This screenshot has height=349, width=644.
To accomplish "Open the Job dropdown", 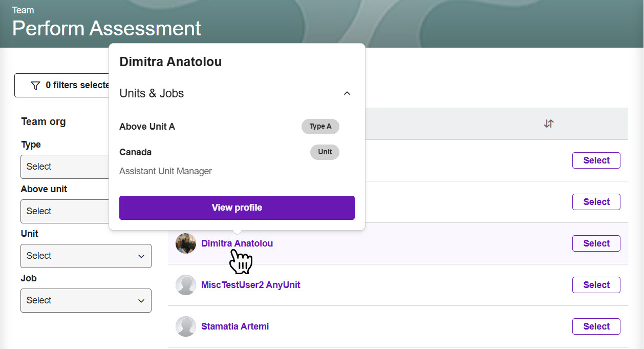I will [x=86, y=300].
